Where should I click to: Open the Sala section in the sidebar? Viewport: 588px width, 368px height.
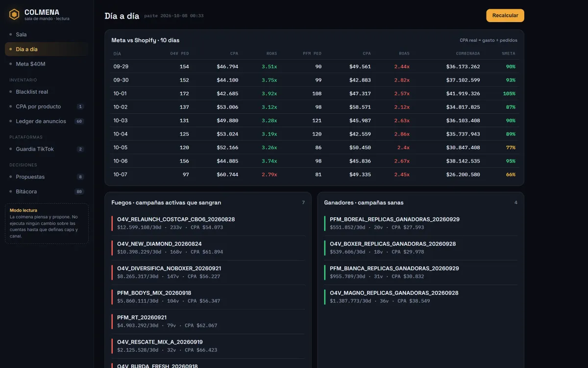(x=47, y=34)
